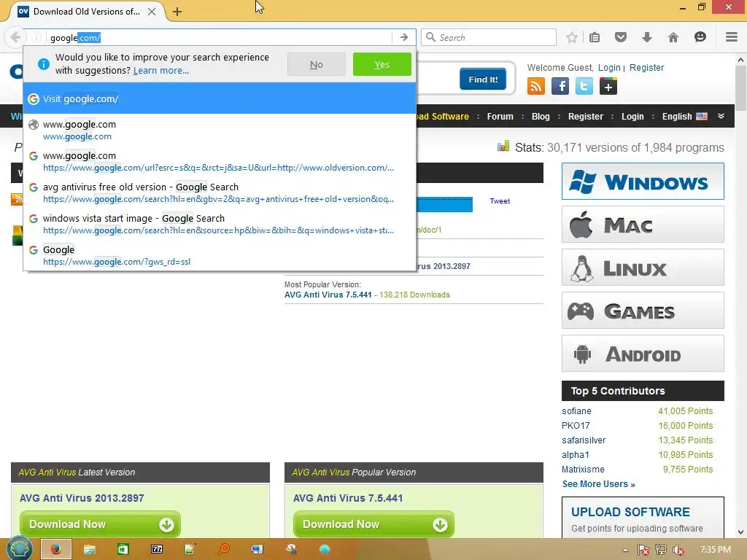Click the go arrow in the address bar
The image size is (747, 560).
[403, 37]
